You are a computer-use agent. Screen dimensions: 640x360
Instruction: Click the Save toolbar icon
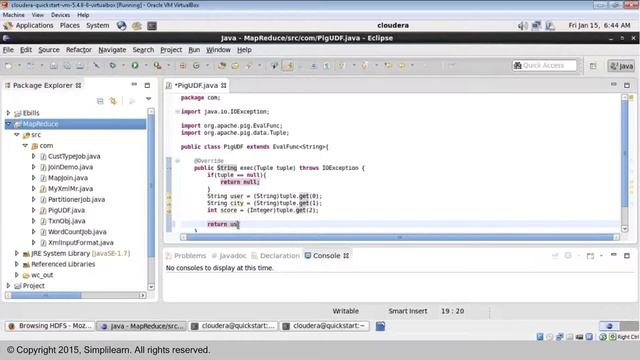click(53, 65)
